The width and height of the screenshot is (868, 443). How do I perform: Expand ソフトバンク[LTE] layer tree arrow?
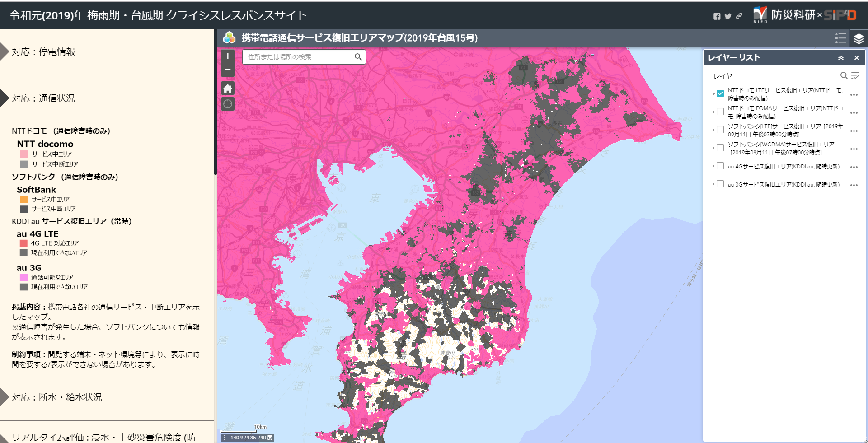point(713,130)
